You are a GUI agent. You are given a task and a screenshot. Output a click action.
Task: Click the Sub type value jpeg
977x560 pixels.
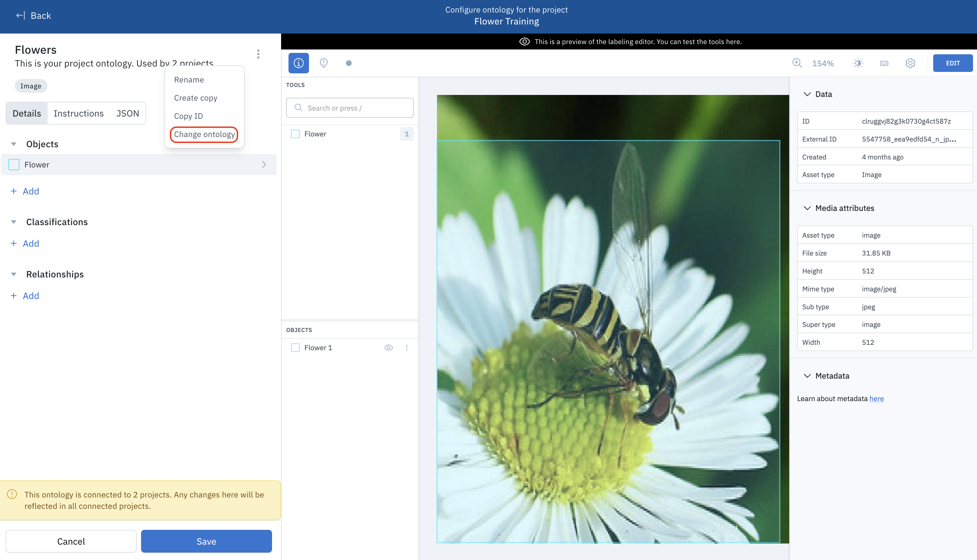point(868,307)
